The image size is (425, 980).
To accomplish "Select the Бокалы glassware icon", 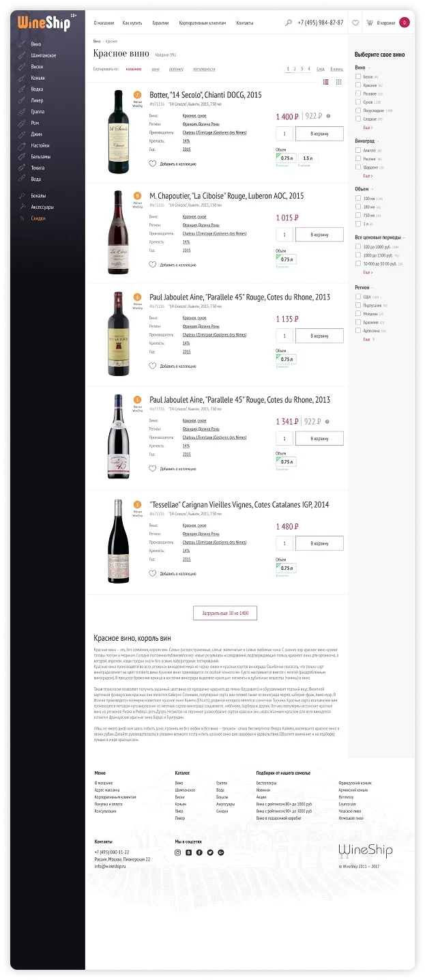I will (23, 196).
